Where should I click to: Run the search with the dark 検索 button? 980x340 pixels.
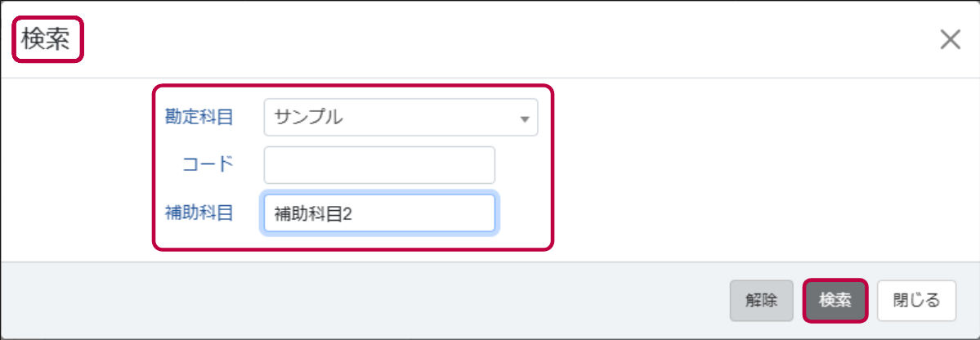tap(835, 301)
